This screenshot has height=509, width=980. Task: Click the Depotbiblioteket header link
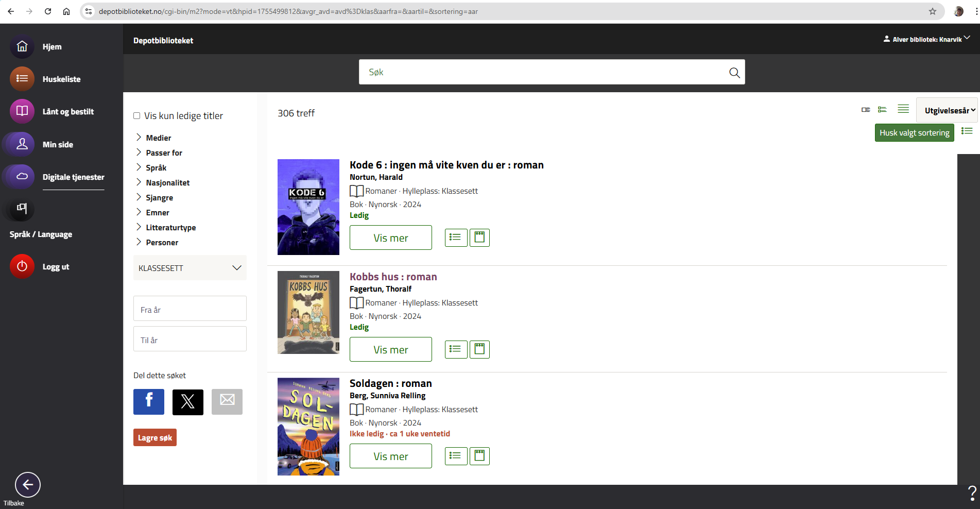click(163, 41)
